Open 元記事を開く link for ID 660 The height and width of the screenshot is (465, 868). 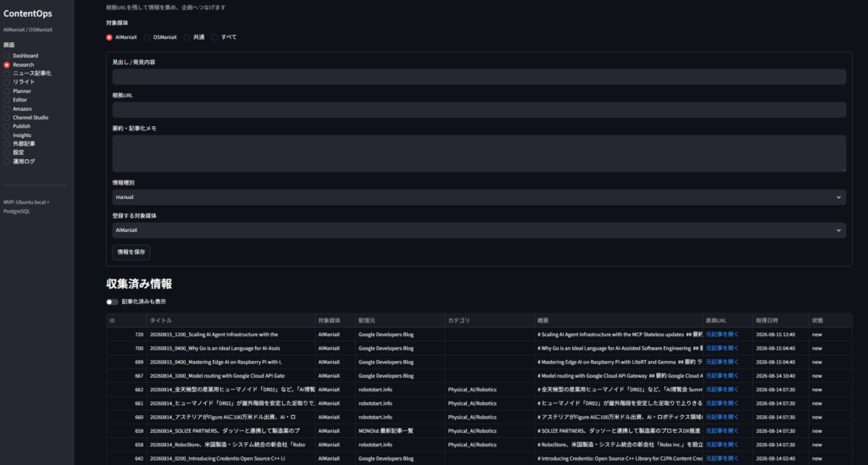[722, 418]
